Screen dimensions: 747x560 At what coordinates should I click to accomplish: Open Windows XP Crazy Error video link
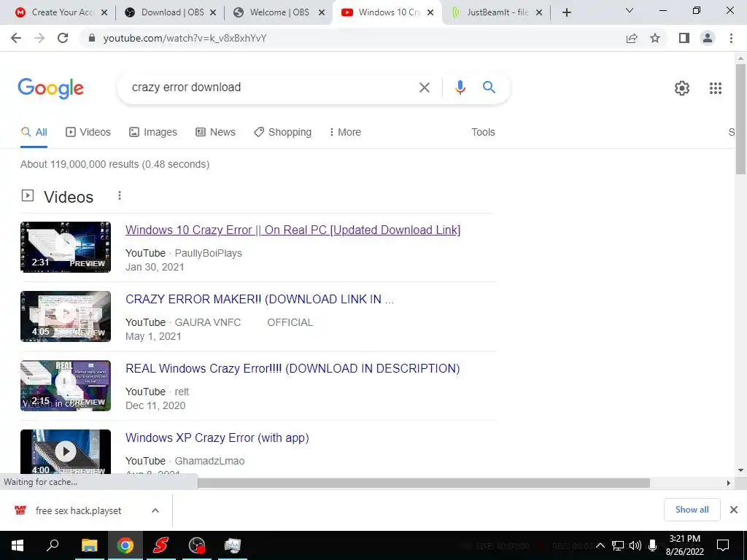click(217, 437)
